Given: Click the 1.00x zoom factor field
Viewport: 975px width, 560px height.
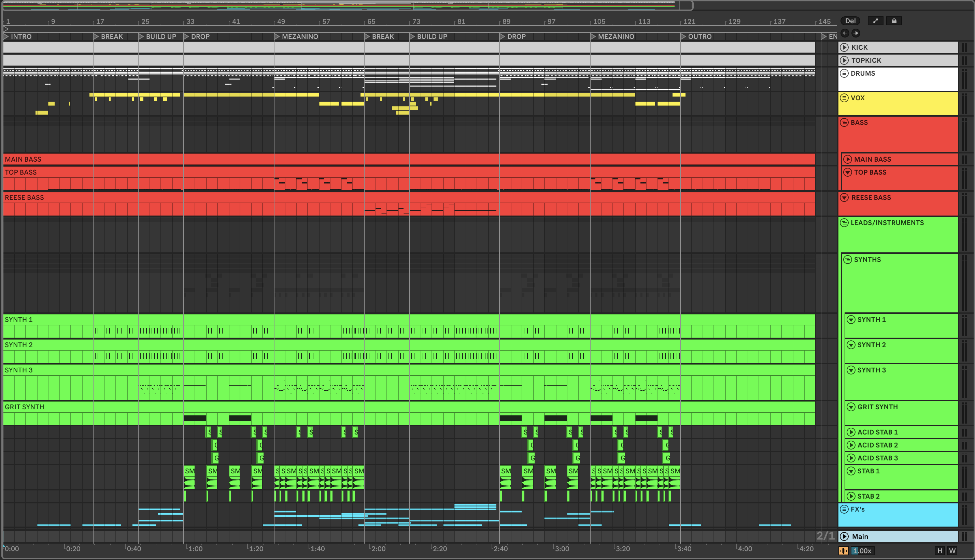Looking at the screenshot, I should coord(862,551).
